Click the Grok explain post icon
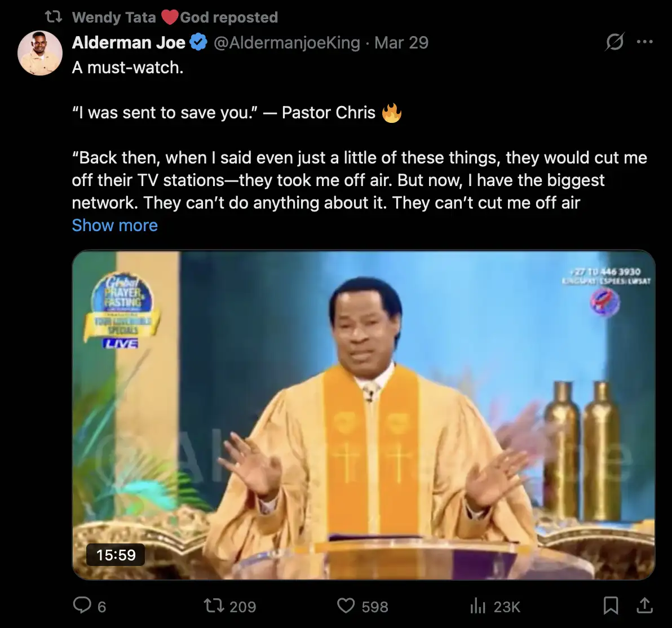 [x=614, y=42]
